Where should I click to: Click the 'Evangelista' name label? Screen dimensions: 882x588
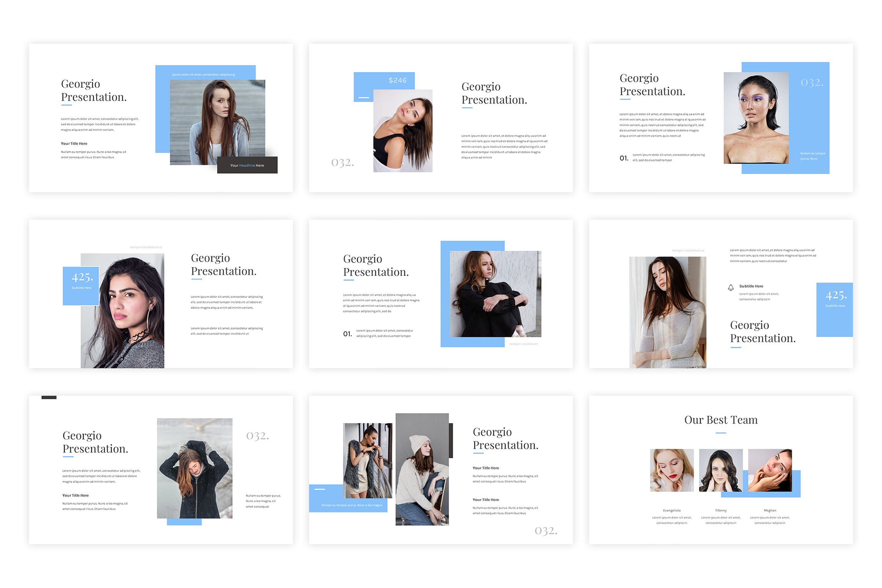click(x=671, y=510)
